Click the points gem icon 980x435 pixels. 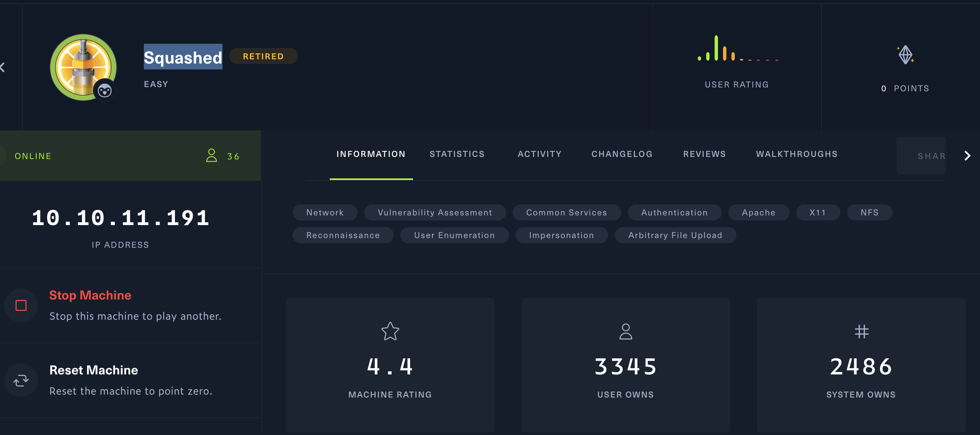(905, 55)
